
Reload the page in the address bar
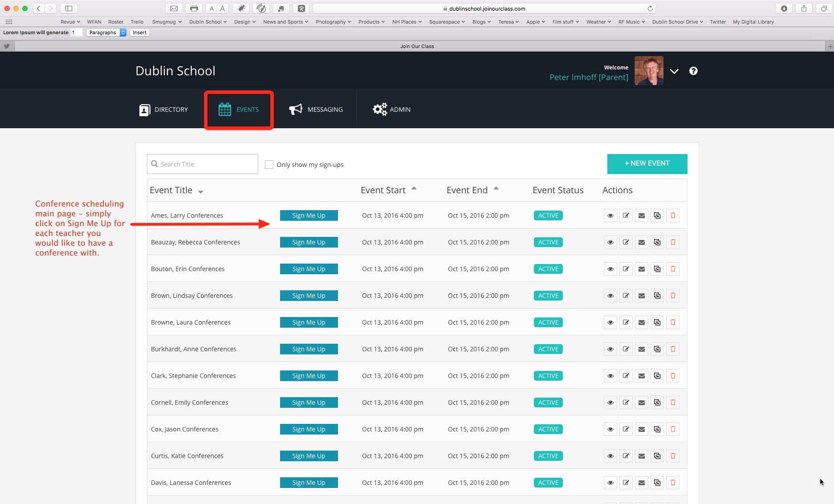pos(650,8)
